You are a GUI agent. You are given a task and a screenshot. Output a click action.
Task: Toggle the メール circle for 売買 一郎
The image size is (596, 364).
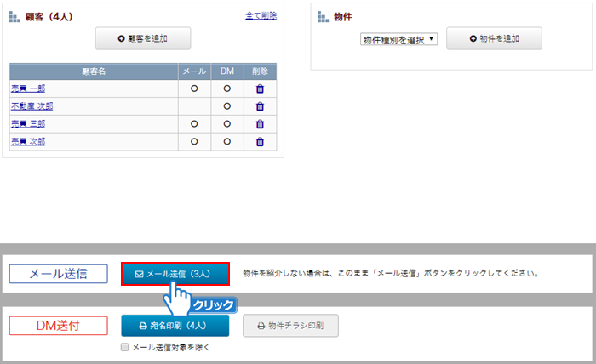(193, 88)
